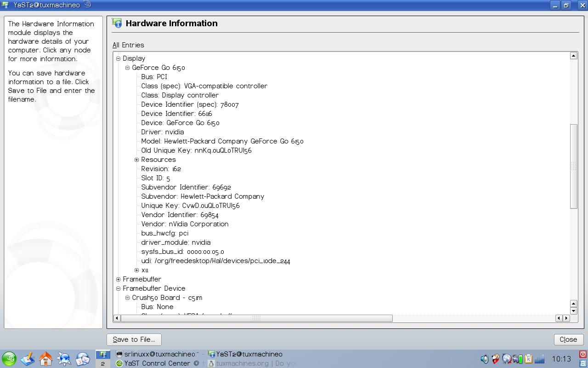Click the Close button

pos(568,339)
